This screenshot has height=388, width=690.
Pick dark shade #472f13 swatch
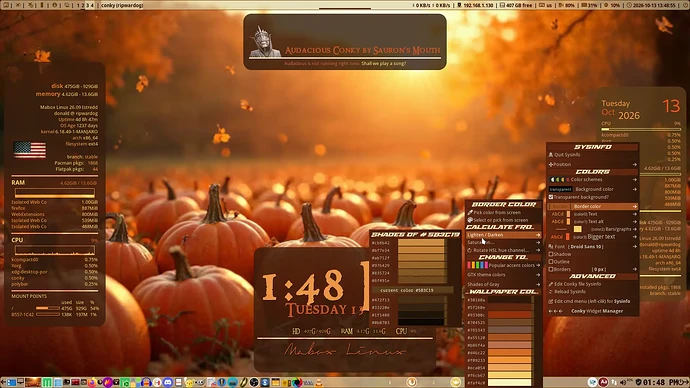[421, 300]
